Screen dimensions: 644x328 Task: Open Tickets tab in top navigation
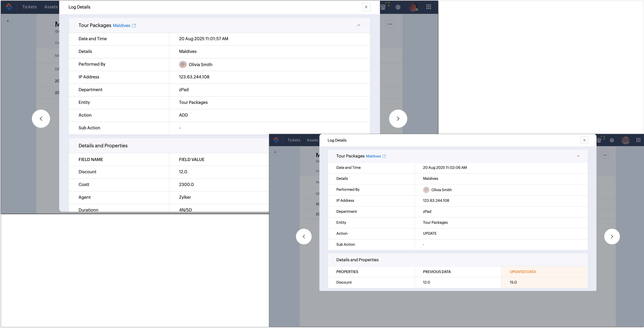[x=29, y=7]
